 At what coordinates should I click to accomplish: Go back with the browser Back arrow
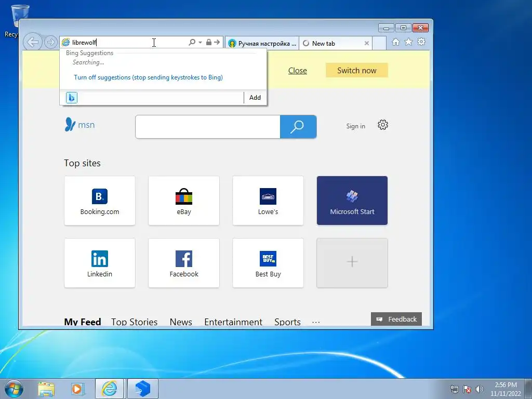[x=33, y=42]
